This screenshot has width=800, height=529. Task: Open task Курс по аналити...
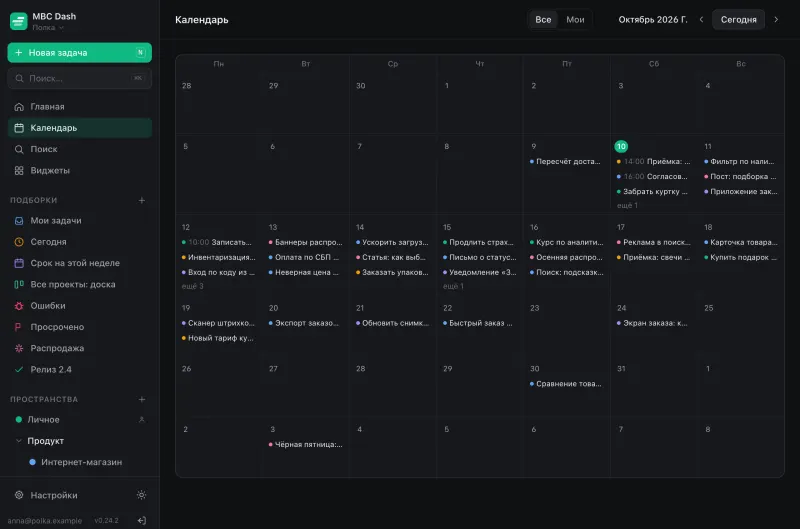coord(567,242)
